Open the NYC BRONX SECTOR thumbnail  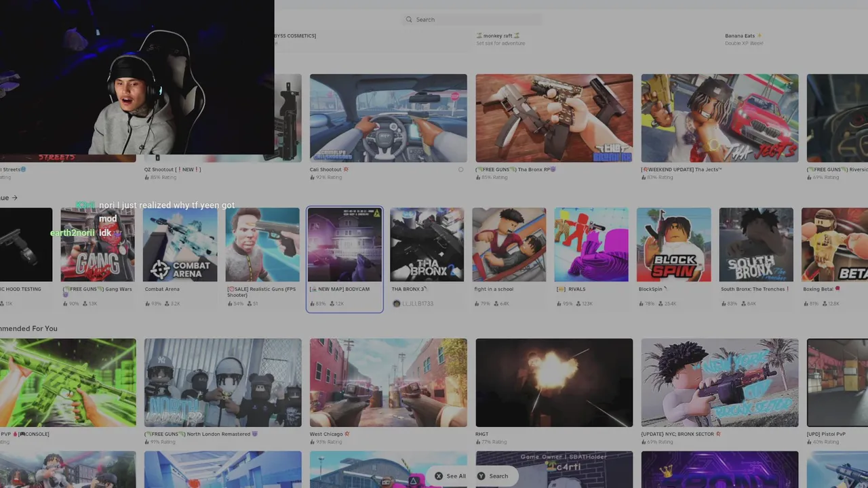(x=719, y=383)
